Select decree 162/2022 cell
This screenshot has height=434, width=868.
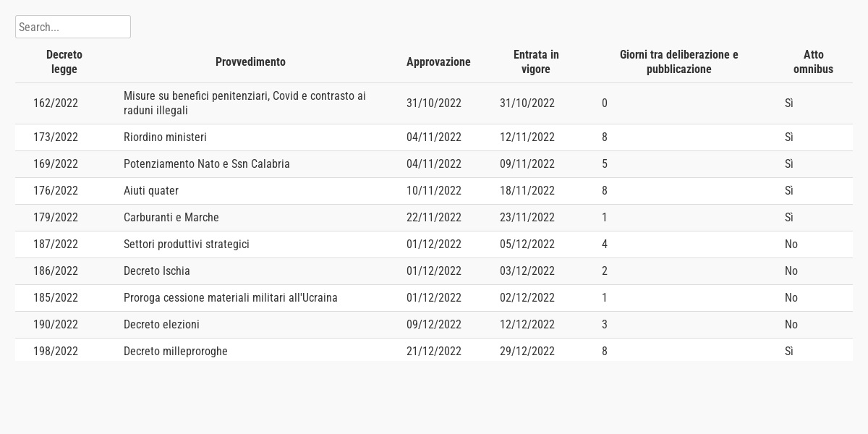click(x=56, y=103)
